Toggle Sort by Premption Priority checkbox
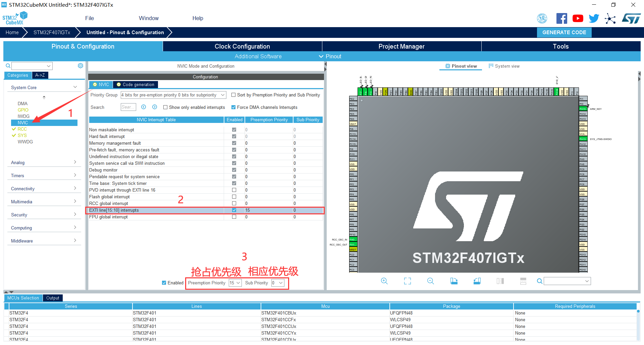This screenshot has width=644, height=345. click(x=233, y=95)
